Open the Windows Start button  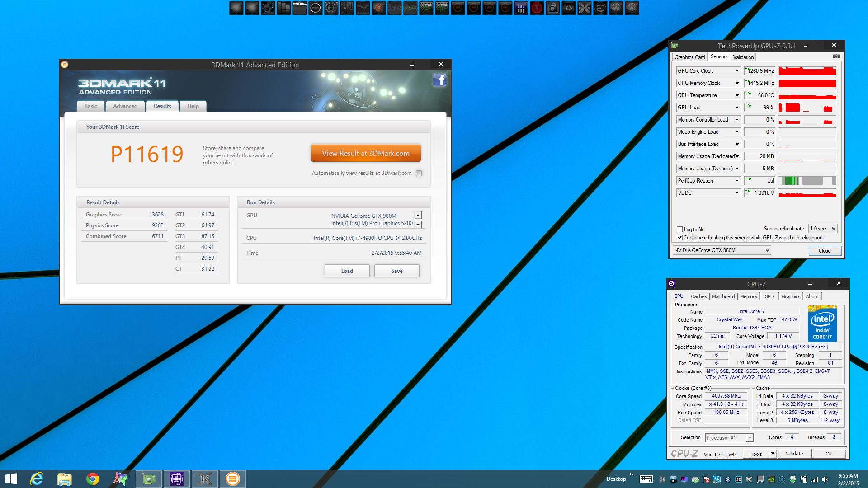pyautogui.click(x=11, y=479)
